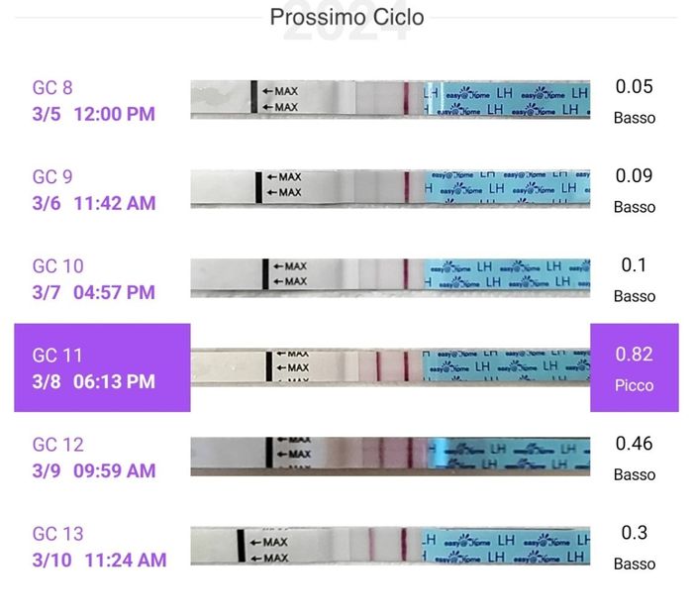The image size is (693, 616).
Task: Select the 0.1 ratio result
Action: point(634,265)
